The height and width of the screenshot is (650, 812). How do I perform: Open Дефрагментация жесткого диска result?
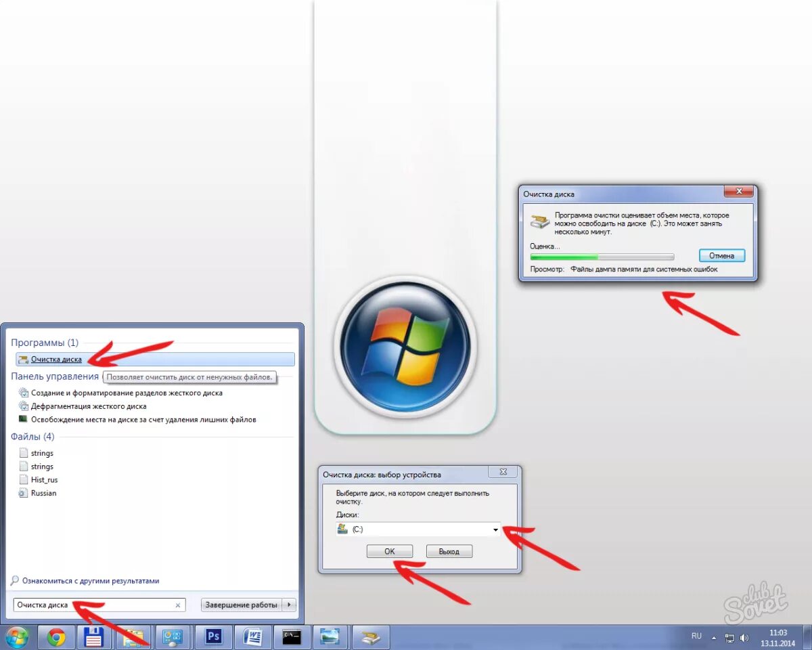pyautogui.click(x=89, y=406)
